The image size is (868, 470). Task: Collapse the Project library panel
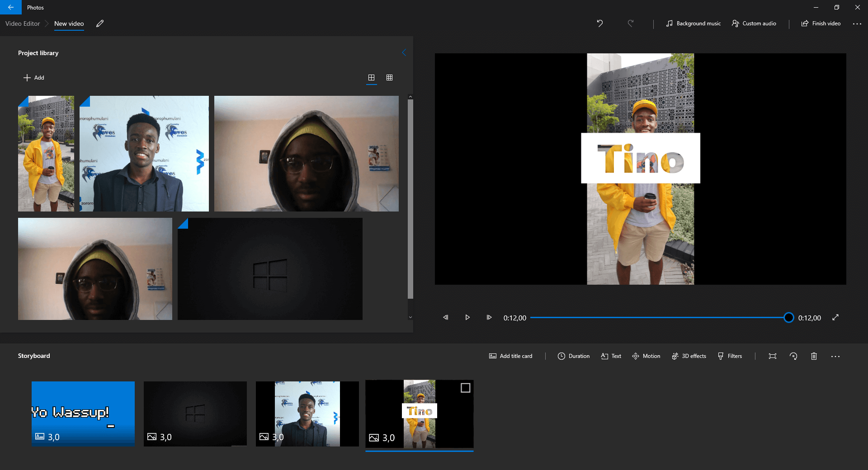404,53
